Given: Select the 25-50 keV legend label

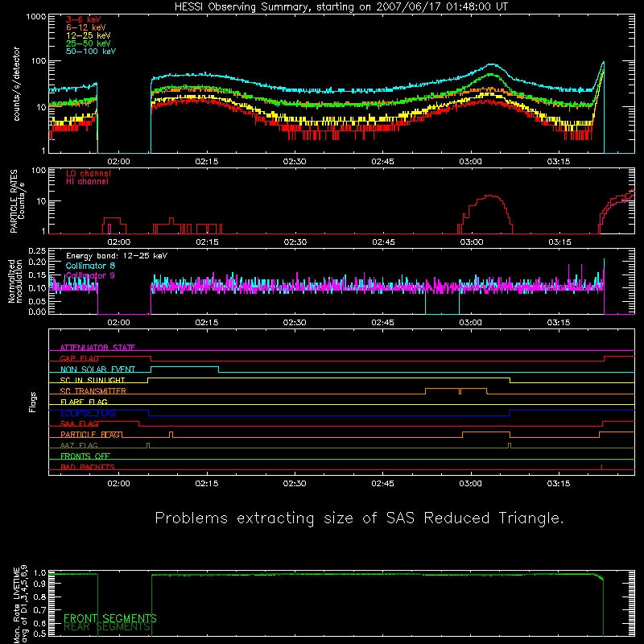Looking at the screenshot, I should pyautogui.click(x=88, y=43).
